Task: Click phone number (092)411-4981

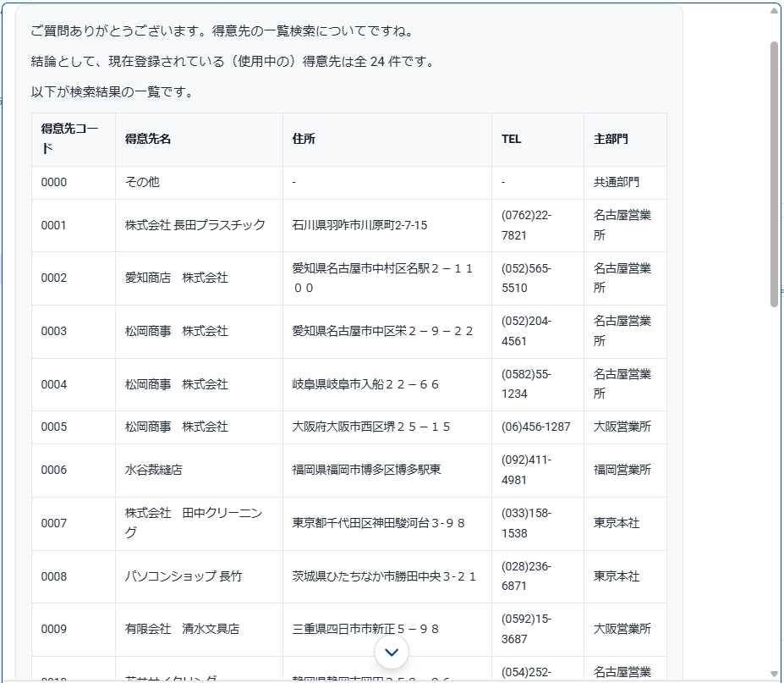Action: pyautogui.click(x=538, y=471)
